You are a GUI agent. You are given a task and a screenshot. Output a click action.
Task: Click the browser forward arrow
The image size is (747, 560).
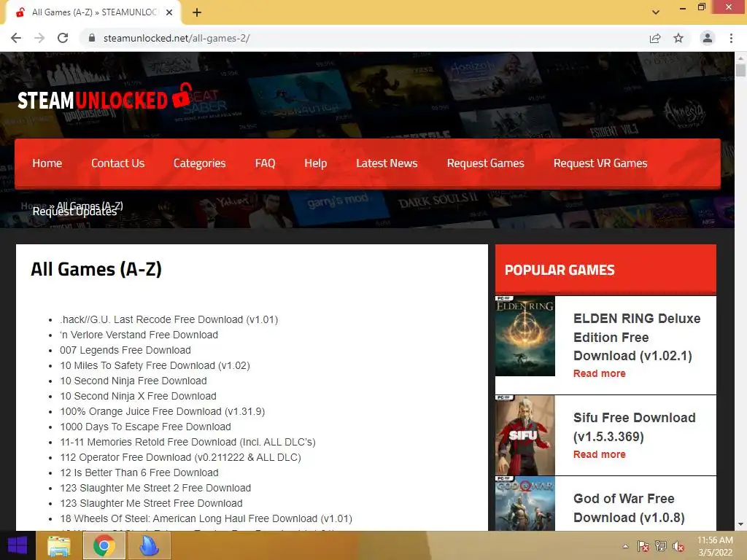pyautogui.click(x=39, y=38)
